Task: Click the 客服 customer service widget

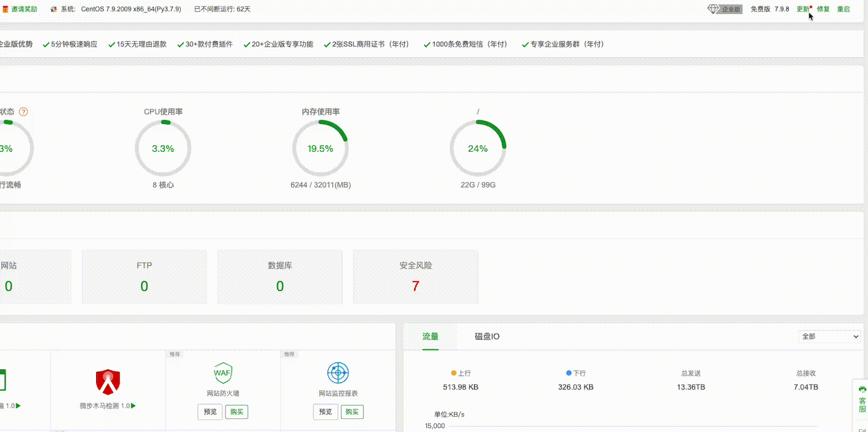Action: (862, 401)
